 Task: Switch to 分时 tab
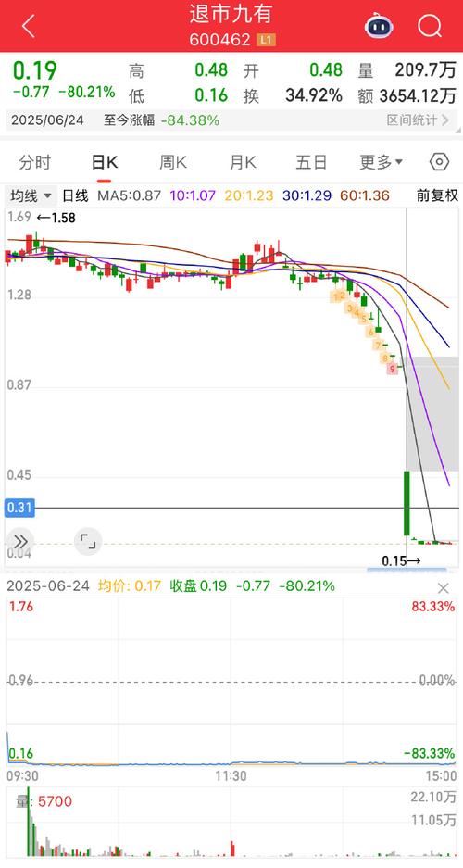click(x=35, y=162)
